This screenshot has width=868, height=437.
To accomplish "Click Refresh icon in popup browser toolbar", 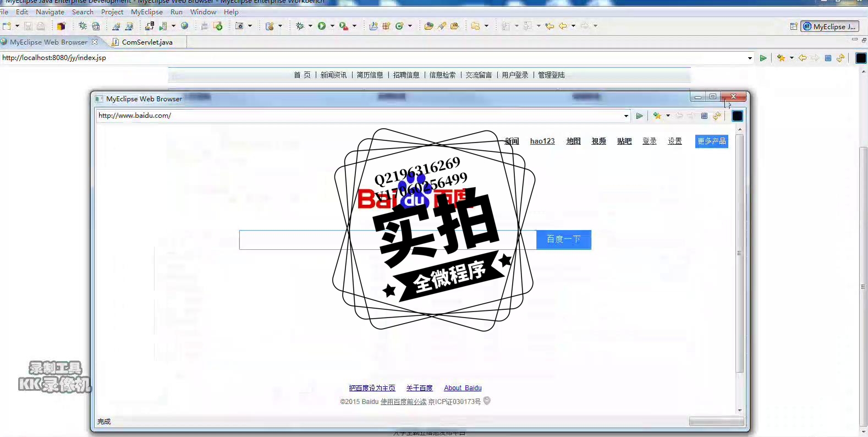I will [717, 116].
